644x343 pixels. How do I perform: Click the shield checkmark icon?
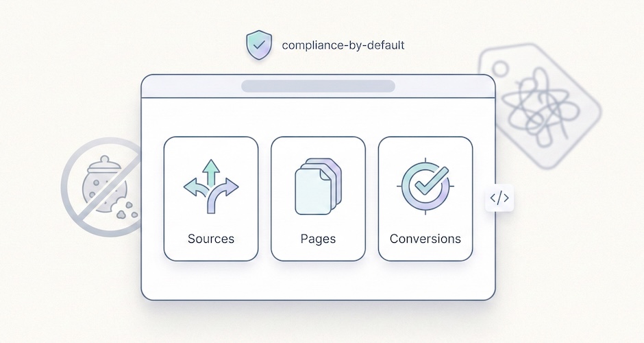pos(258,45)
